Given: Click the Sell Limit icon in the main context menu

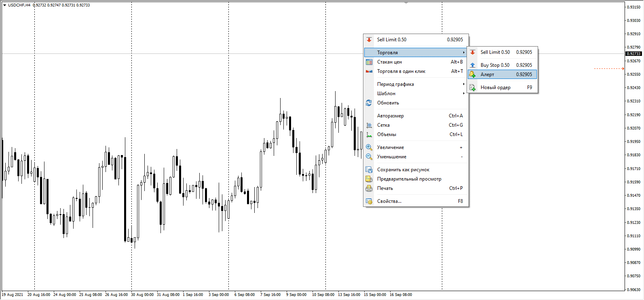Looking at the screenshot, I should pos(369,40).
